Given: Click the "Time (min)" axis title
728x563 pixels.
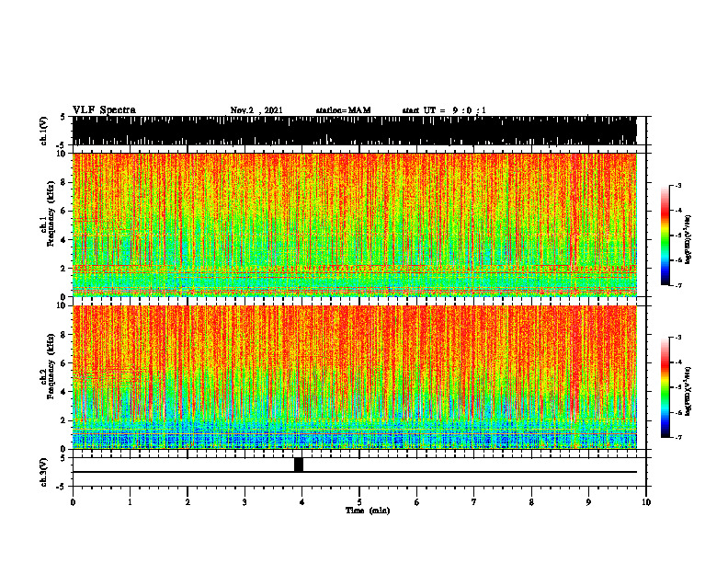Looking at the screenshot, I should [368, 511].
